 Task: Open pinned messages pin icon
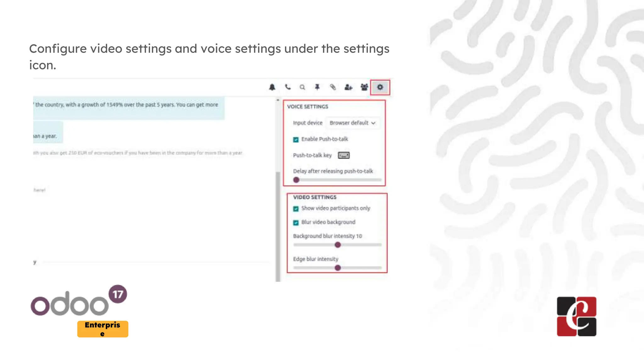[317, 87]
